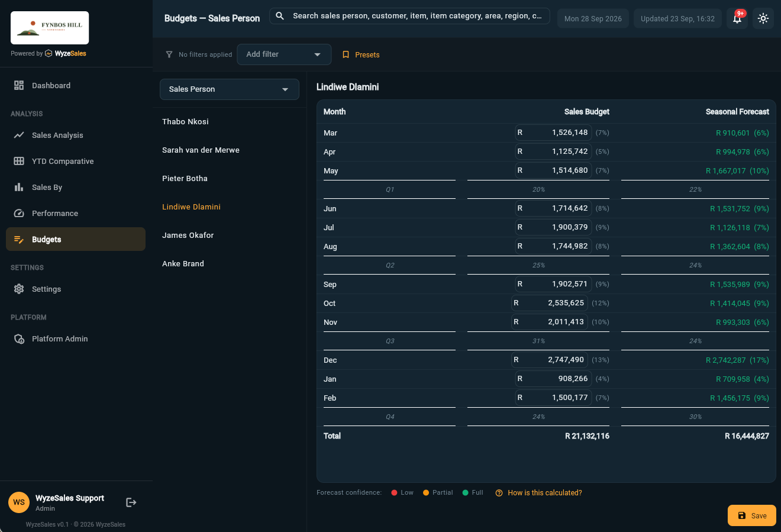Select sales person Anke Brand
Image resolution: width=781 pixels, height=532 pixels.
click(x=230, y=263)
